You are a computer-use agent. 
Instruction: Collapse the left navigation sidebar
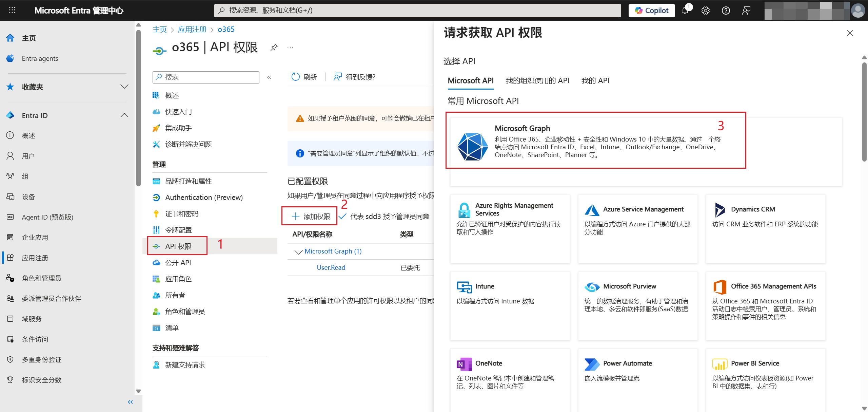130,402
